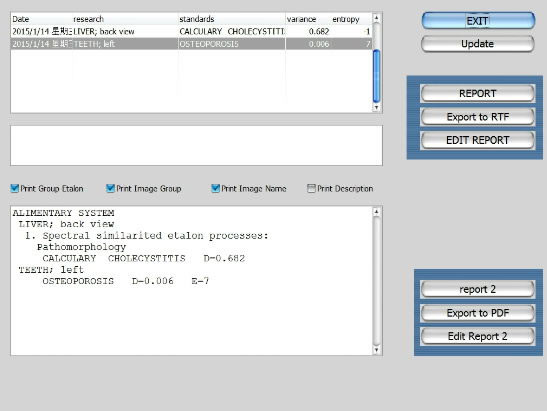Click the Edit Report 2 button
Viewport: 547px width, 411px height.
click(x=478, y=336)
